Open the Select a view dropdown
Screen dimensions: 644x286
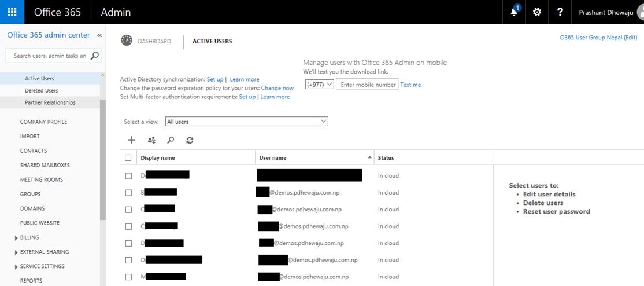246,122
